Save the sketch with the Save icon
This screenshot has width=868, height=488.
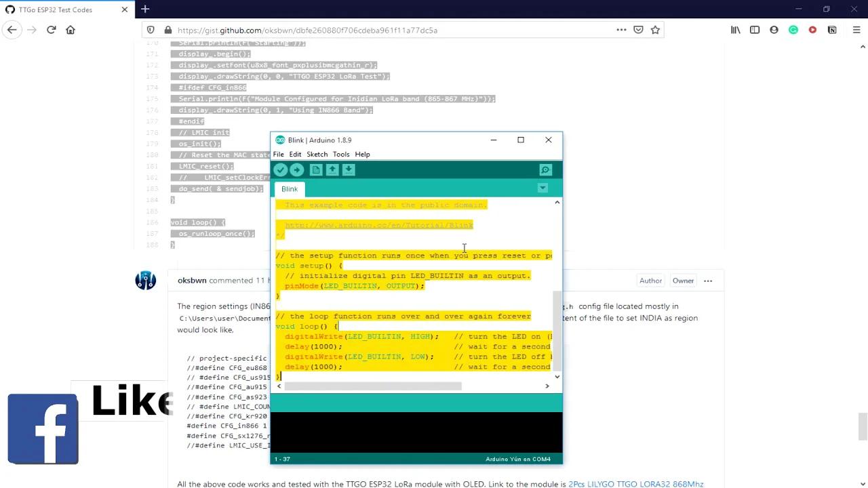pyautogui.click(x=348, y=169)
